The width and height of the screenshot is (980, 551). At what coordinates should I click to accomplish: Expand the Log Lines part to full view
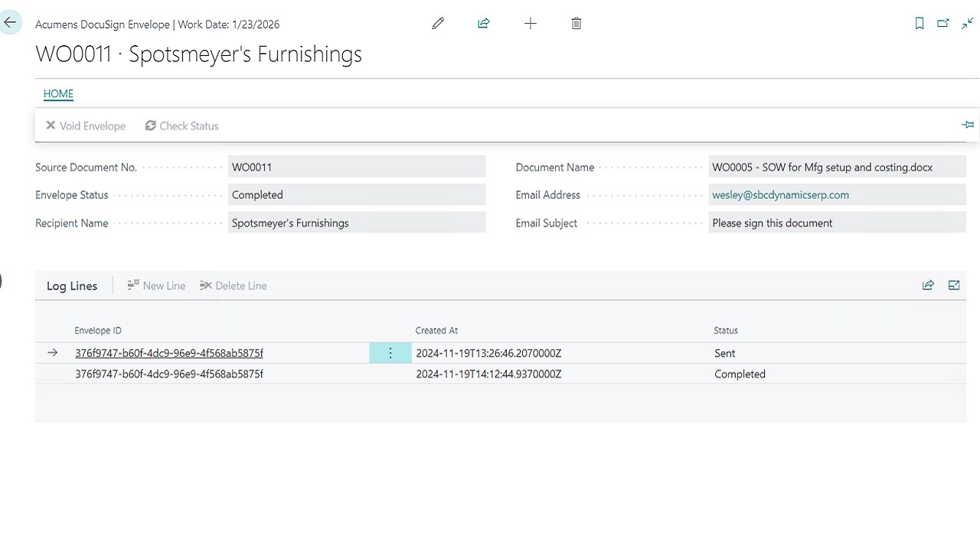pos(954,285)
